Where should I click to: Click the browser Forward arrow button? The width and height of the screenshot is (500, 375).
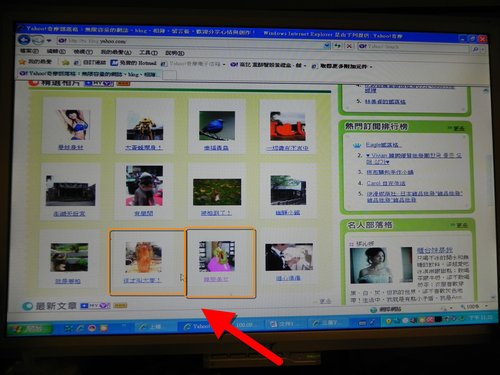tap(38, 41)
